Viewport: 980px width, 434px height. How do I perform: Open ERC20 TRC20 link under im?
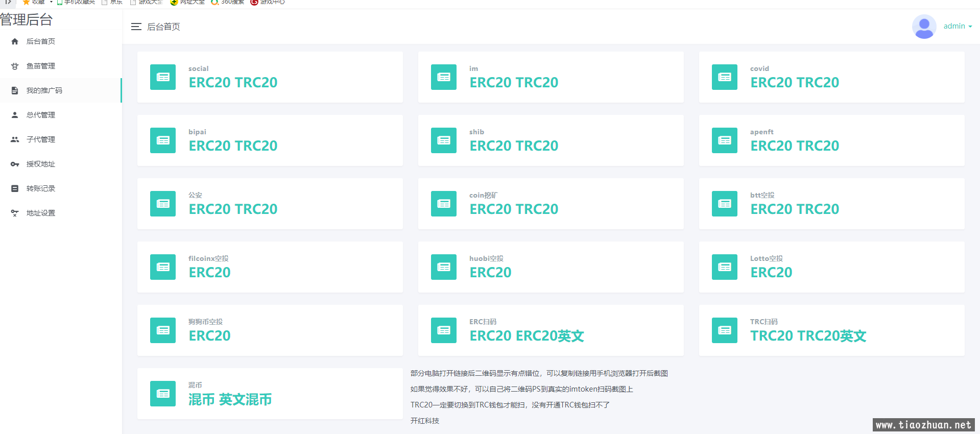tap(514, 82)
